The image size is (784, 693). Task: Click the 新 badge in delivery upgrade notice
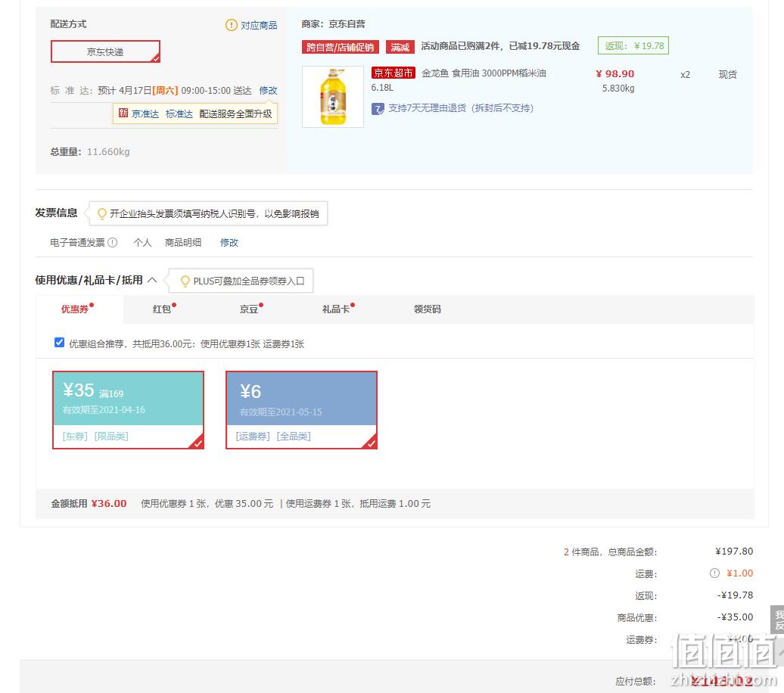pyautogui.click(x=123, y=113)
